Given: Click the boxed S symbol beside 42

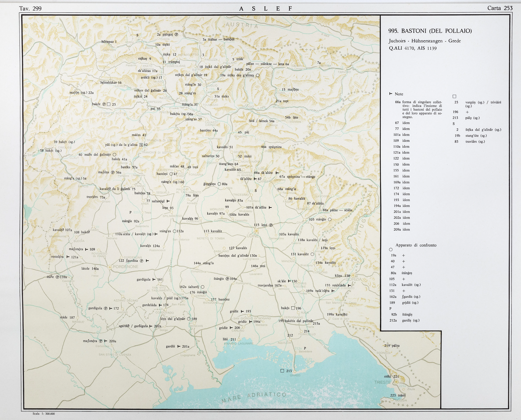Looking at the screenshot, I should pyautogui.click(x=141, y=145).
